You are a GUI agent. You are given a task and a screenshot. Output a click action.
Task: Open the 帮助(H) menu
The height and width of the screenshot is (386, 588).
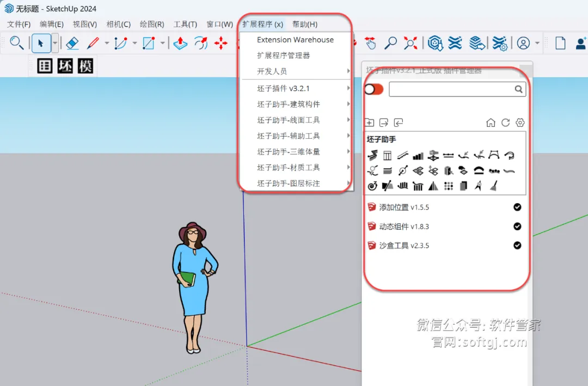click(x=305, y=24)
